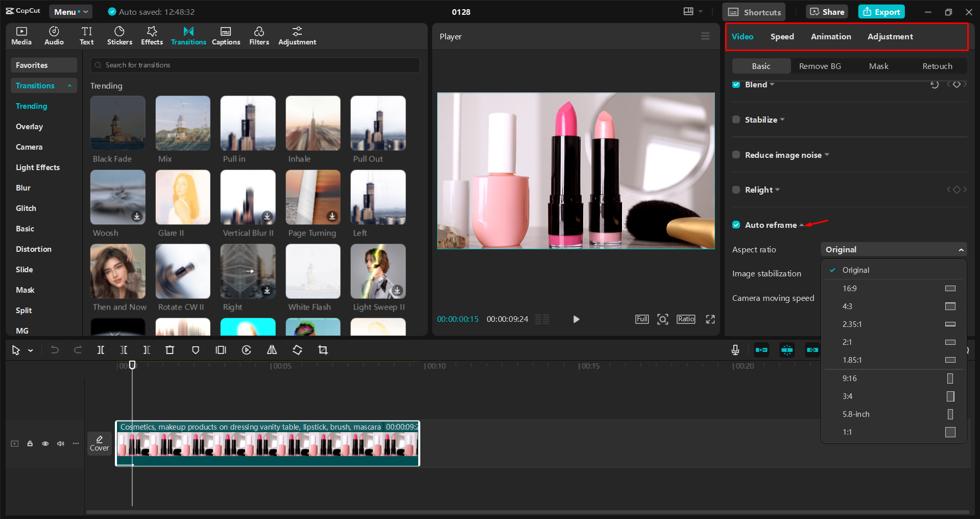Image resolution: width=980 pixels, height=519 pixels.
Task: Open the Filters panel
Action: (259, 36)
